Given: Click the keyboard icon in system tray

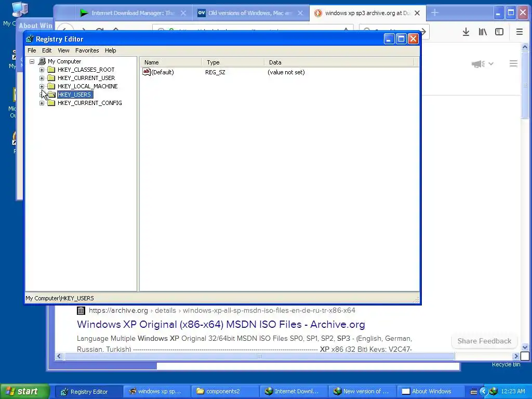Looking at the screenshot, I should click(x=474, y=392).
